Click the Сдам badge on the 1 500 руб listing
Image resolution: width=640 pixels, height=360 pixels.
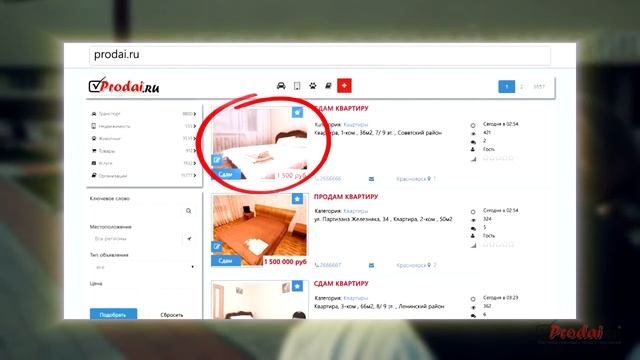click(226, 174)
